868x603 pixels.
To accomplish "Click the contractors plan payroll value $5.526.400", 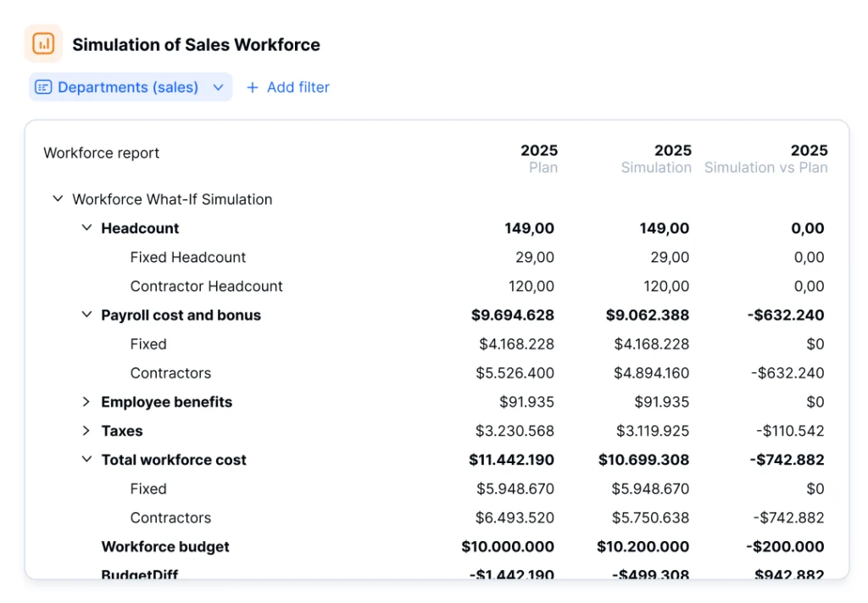I will coord(515,372).
